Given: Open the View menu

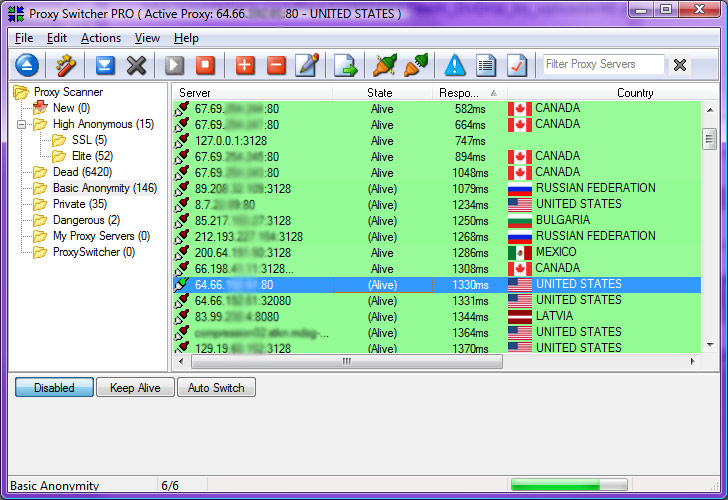Looking at the screenshot, I should 147,38.
